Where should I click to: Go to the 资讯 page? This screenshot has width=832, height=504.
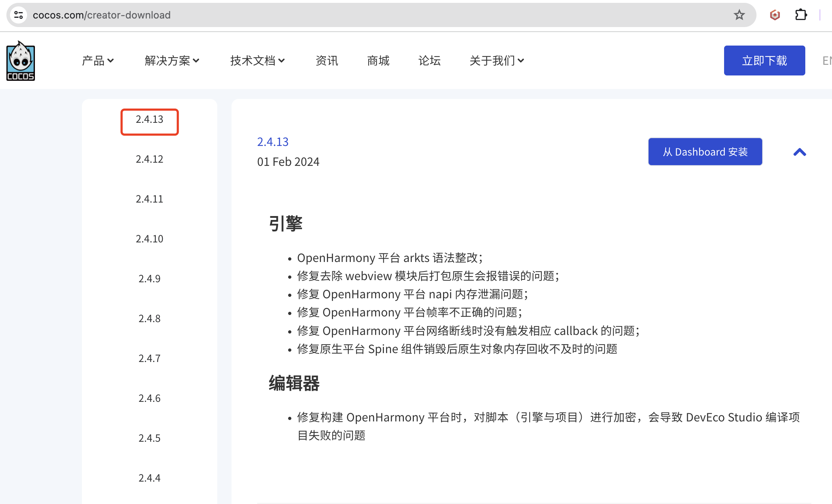pos(327,61)
